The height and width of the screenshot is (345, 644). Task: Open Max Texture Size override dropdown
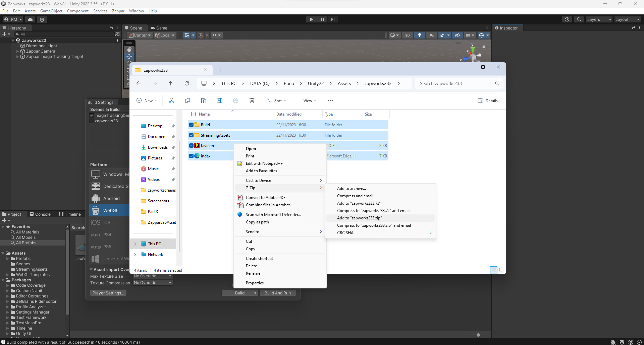[153, 276]
